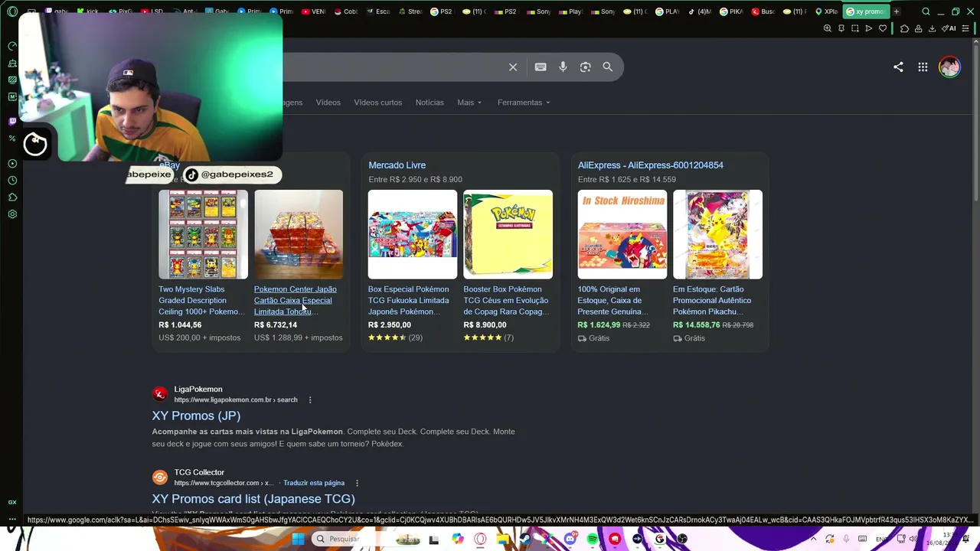The height and width of the screenshot is (551, 980).
Task: Open the toolbar easy setup menu
Action: click(966, 28)
